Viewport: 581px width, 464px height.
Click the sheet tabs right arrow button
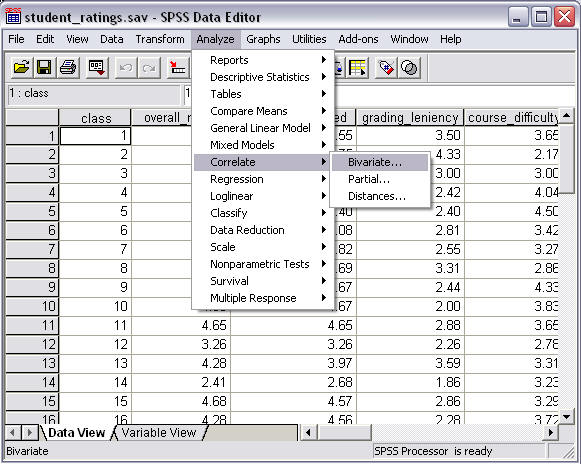[x=29, y=432]
